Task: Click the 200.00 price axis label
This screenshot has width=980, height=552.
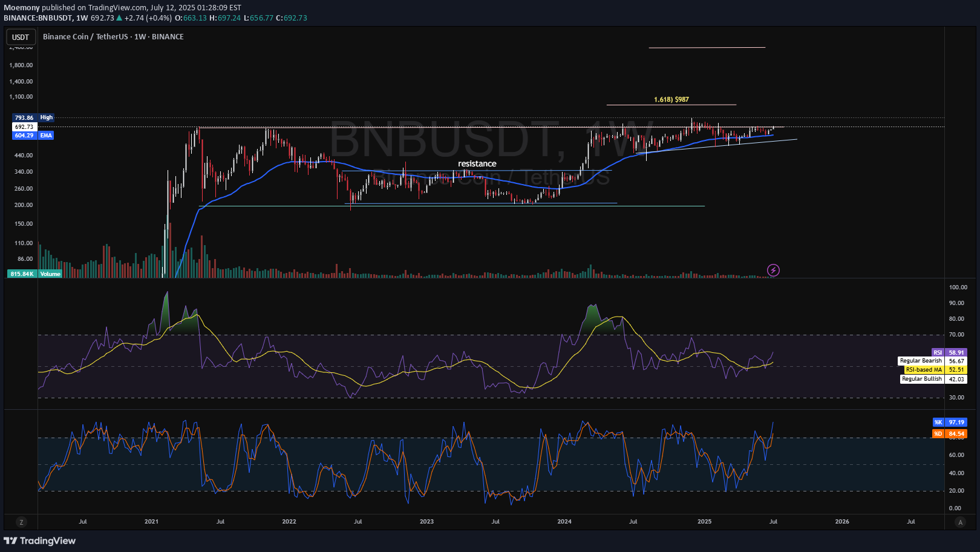Action: click(x=24, y=205)
